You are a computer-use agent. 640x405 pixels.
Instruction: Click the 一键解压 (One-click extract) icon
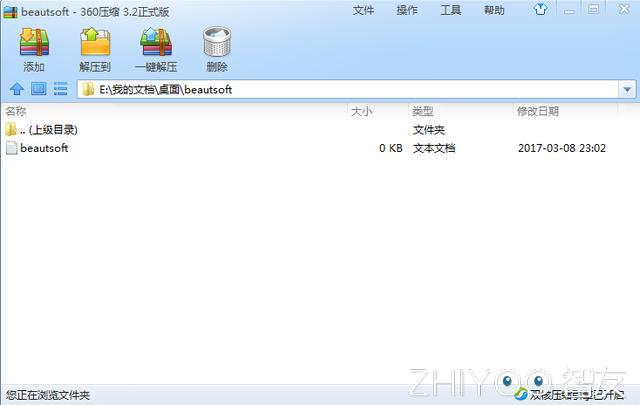click(x=156, y=42)
